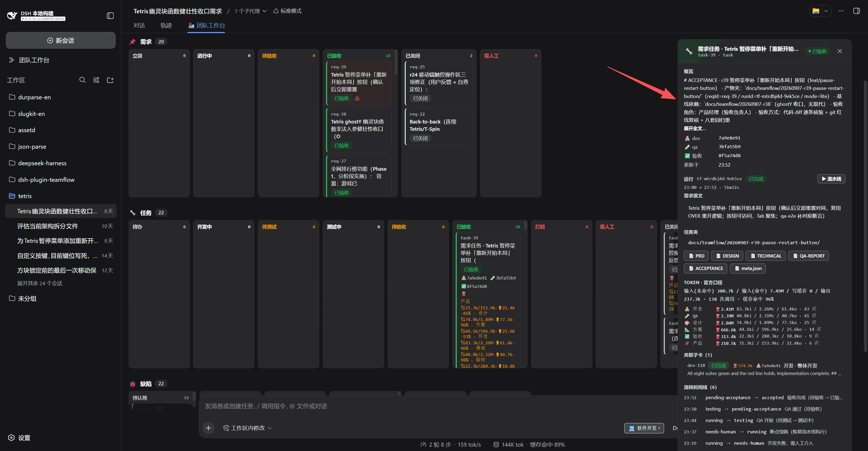This screenshot has height=451, width=868.
Task: Open the TECHNICAL document
Action: (x=765, y=256)
